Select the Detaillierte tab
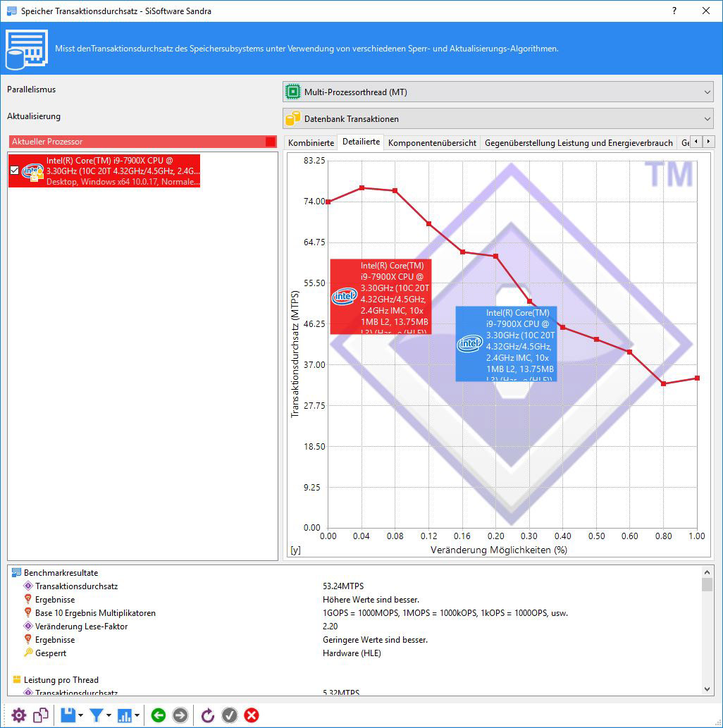The width and height of the screenshot is (723, 728). pyautogui.click(x=361, y=142)
